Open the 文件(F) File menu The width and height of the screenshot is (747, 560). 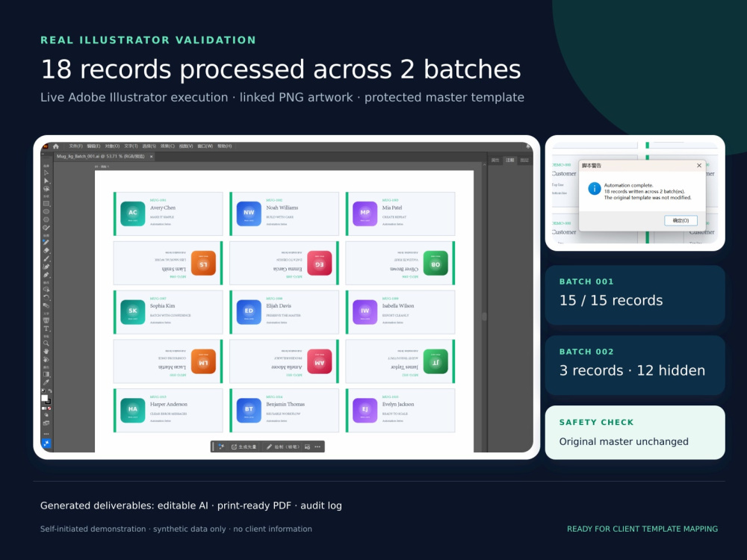(75, 146)
